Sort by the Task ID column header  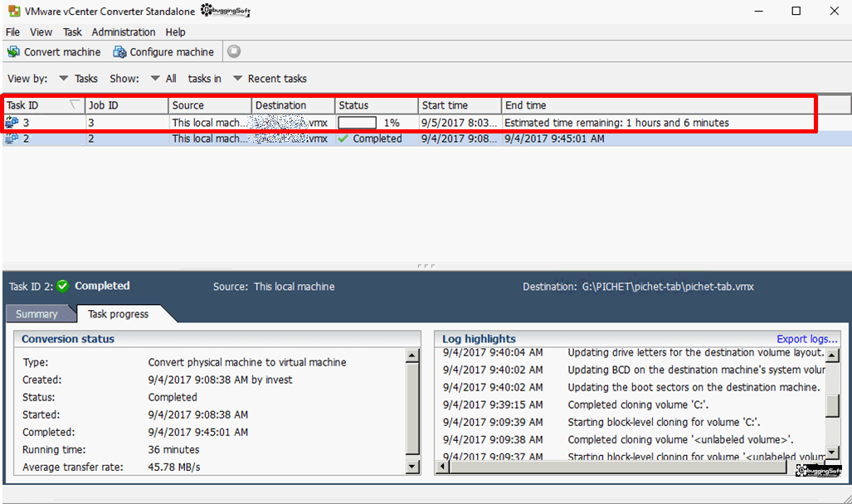click(x=44, y=105)
